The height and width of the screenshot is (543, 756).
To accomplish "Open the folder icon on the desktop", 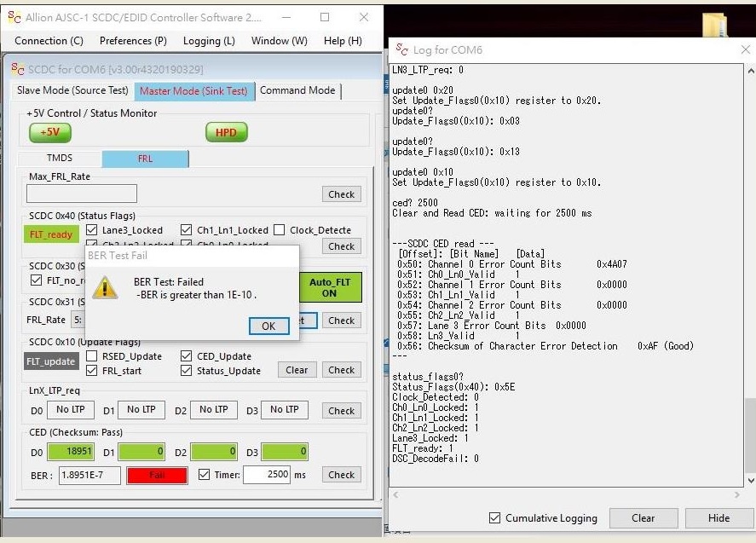I will (x=714, y=26).
